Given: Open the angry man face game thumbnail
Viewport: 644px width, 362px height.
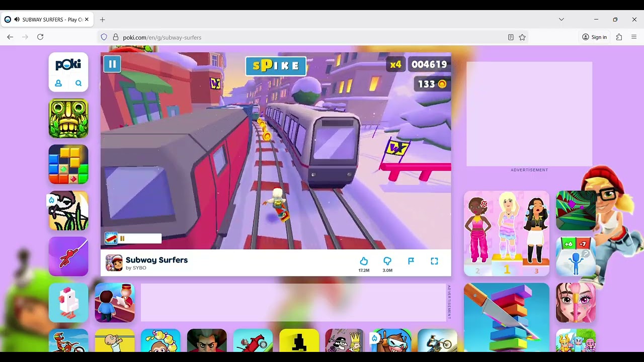Looking at the screenshot, I should 207,341.
